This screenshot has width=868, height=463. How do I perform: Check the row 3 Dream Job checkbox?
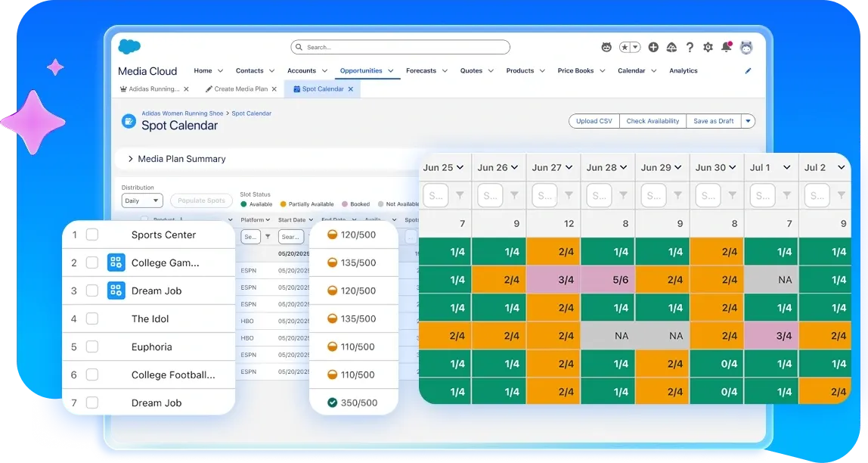pyautogui.click(x=92, y=291)
